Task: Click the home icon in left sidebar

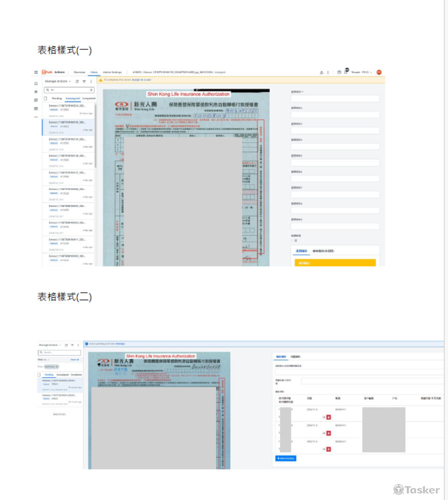Action: pyautogui.click(x=36, y=83)
